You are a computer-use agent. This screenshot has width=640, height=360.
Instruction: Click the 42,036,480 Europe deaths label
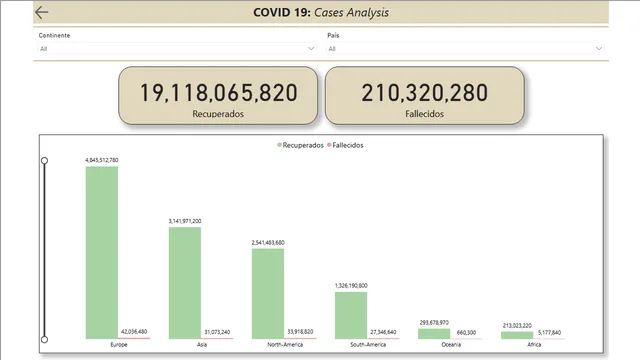(134, 331)
